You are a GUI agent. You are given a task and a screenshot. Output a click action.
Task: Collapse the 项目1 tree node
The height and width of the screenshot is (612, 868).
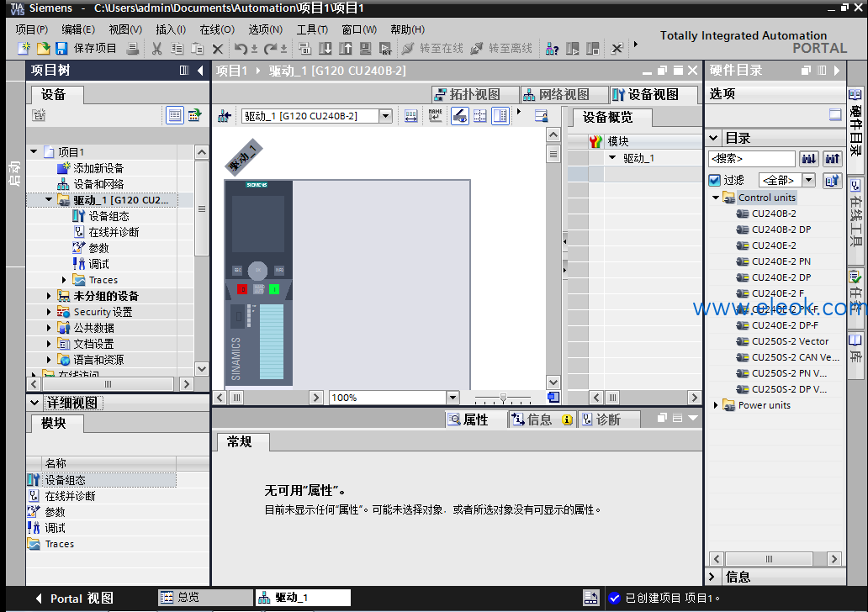tap(34, 151)
